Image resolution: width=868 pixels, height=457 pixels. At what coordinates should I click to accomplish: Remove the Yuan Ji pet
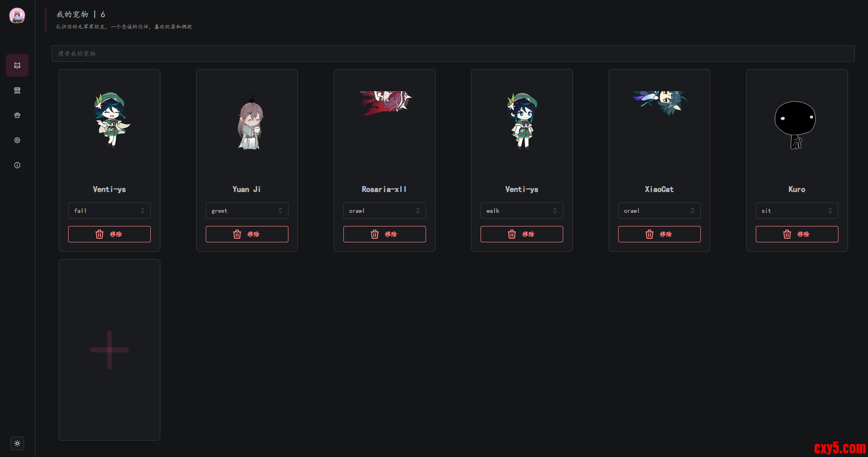coord(247,234)
